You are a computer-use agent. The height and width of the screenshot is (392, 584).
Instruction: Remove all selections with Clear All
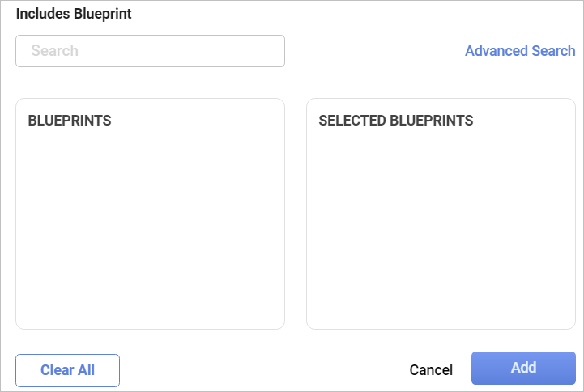pyautogui.click(x=68, y=370)
